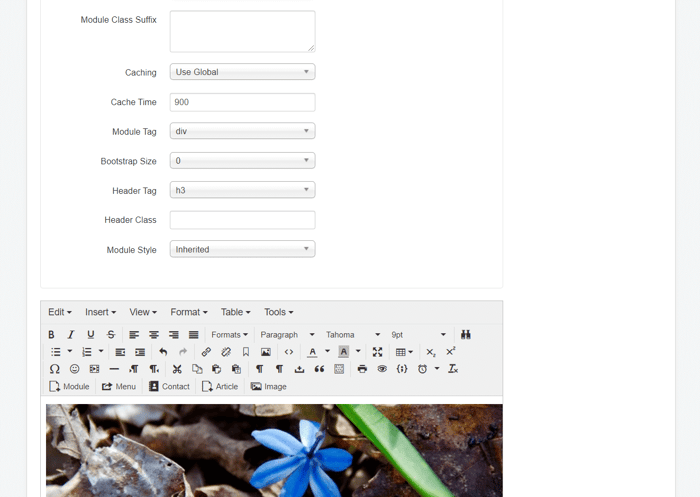
Task: Undo the last edit
Action: coord(163,352)
